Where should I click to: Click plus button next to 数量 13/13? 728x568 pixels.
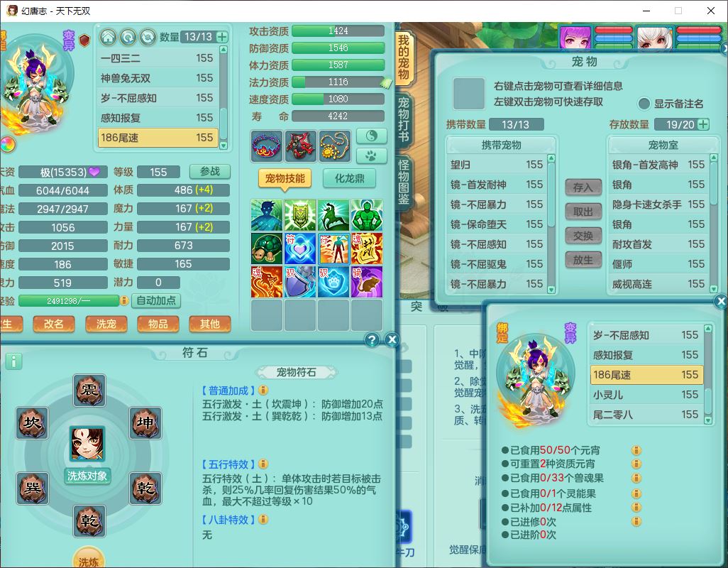click(222, 37)
